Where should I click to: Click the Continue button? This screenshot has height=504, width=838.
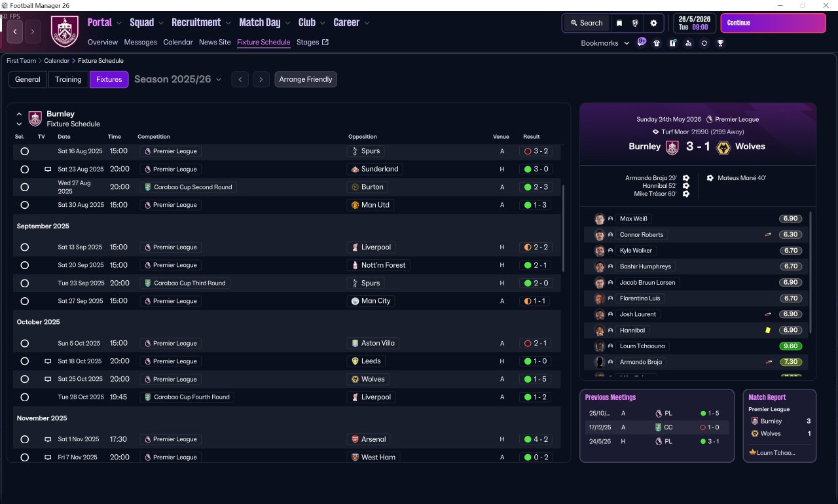[773, 23]
